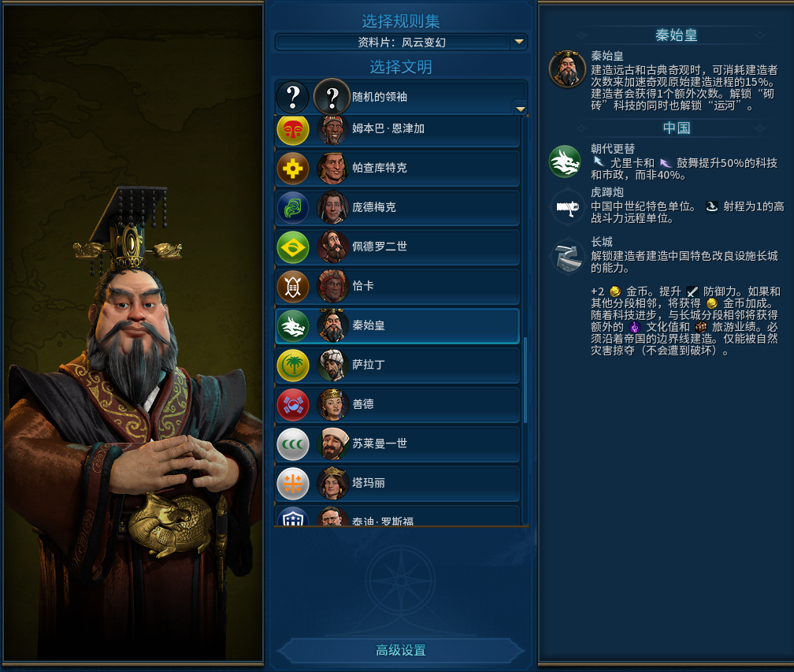Select the 苏莱曼一世 leader entry
Viewport: 794px width, 672px height.
coord(398,444)
